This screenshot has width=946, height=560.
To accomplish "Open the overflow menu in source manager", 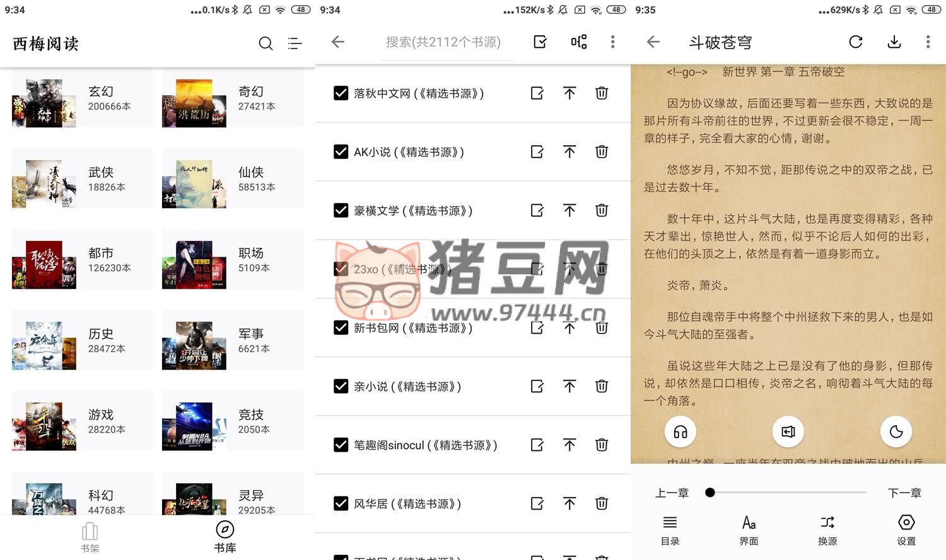I will coord(612,42).
